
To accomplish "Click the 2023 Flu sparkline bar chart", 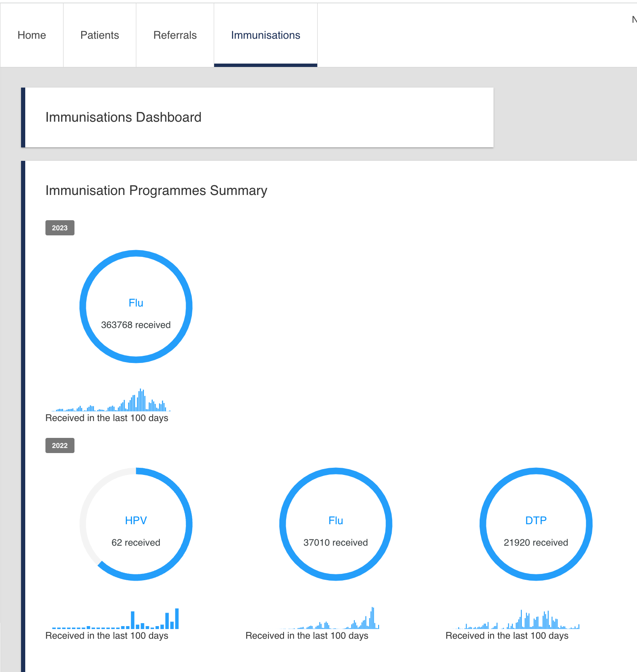I will [111, 402].
